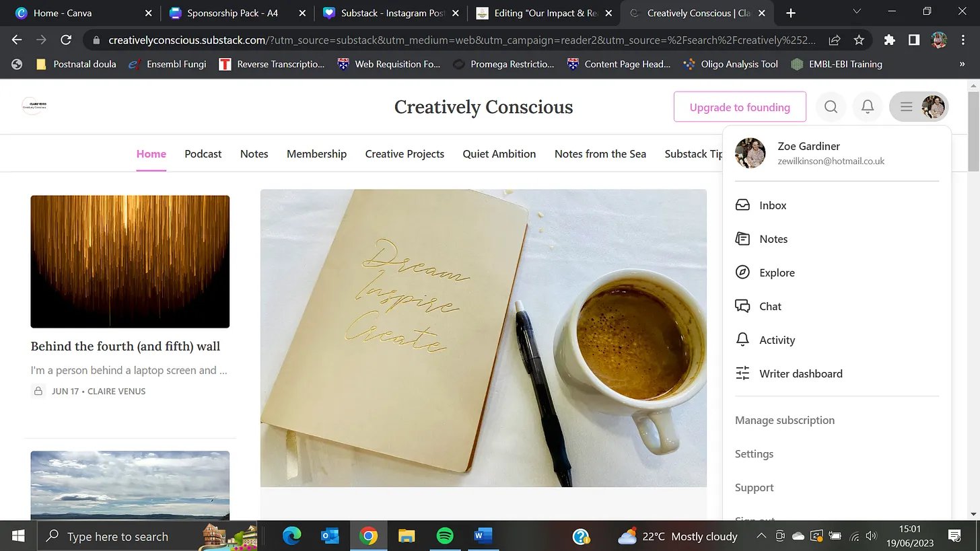Open the cloudy sky post thumbnail
This screenshot has height=551, width=980.
(130, 484)
